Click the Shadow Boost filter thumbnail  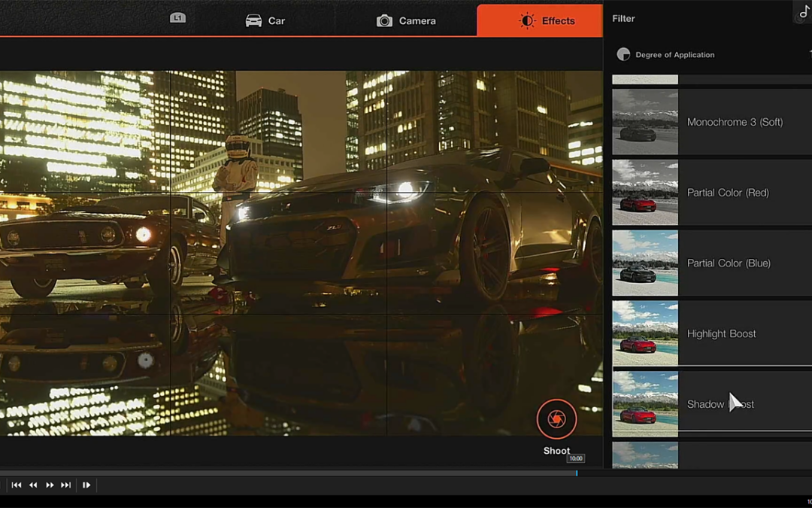click(x=645, y=404)
